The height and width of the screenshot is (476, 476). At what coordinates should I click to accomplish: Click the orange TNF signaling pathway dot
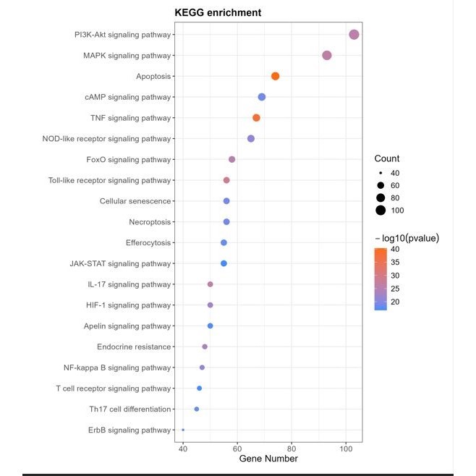click(x=256, y=118)
